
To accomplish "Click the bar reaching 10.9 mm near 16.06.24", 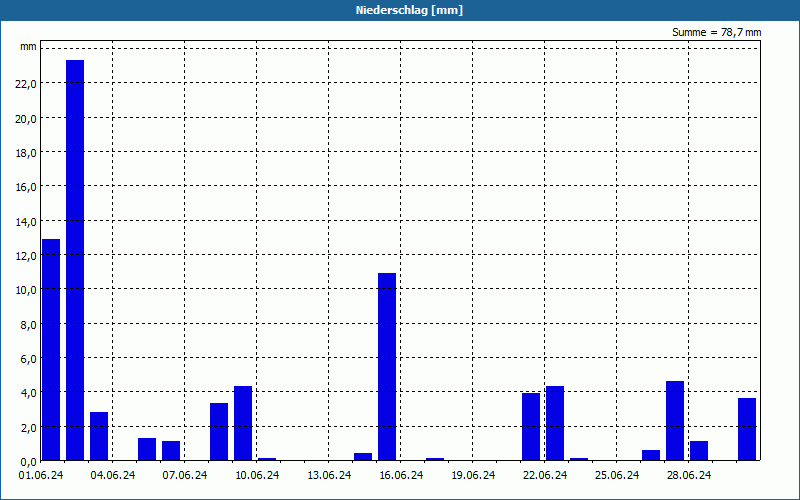I will (x=387, y=367).
